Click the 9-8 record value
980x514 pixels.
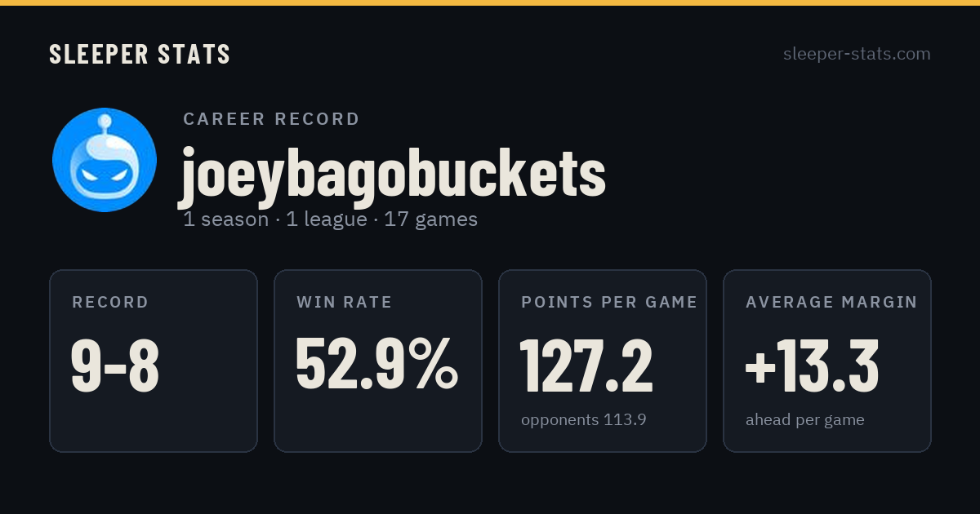[x=115, y=366]
